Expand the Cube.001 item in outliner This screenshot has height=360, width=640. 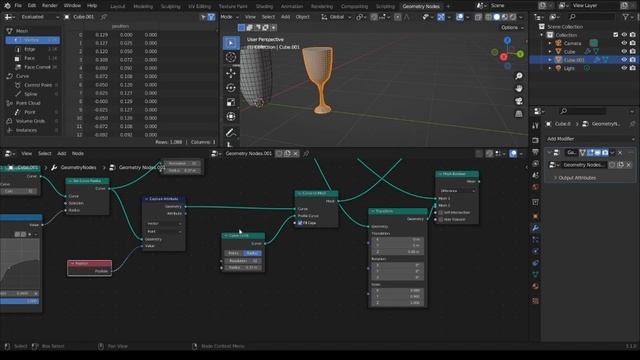click(x=550, y=60)
